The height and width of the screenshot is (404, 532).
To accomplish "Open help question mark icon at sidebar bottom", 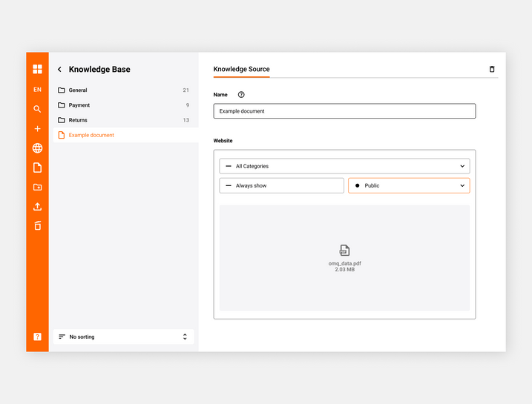I will click(x=37, y=337).
